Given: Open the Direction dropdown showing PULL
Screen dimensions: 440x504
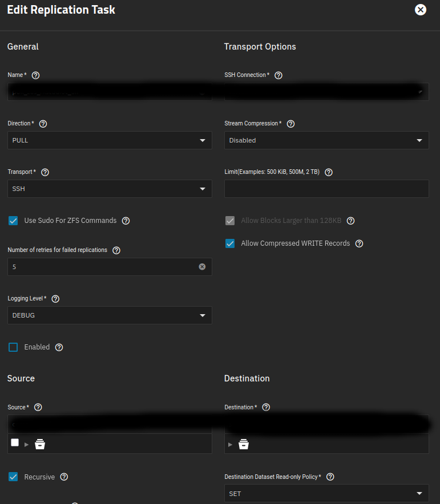Looking at the screenshot, I should tap(110, 140).
